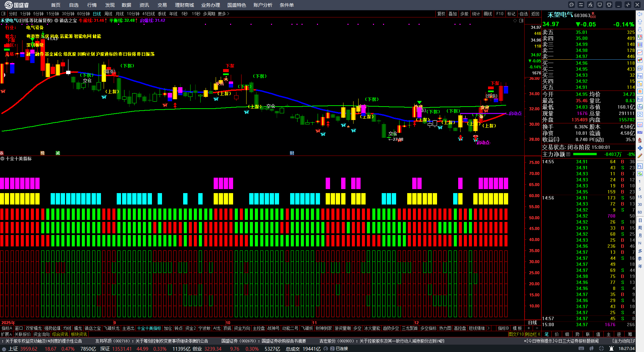Open the 图文F10 link
Viewport: 644px width, 352px height.
(x=517, y=334)
